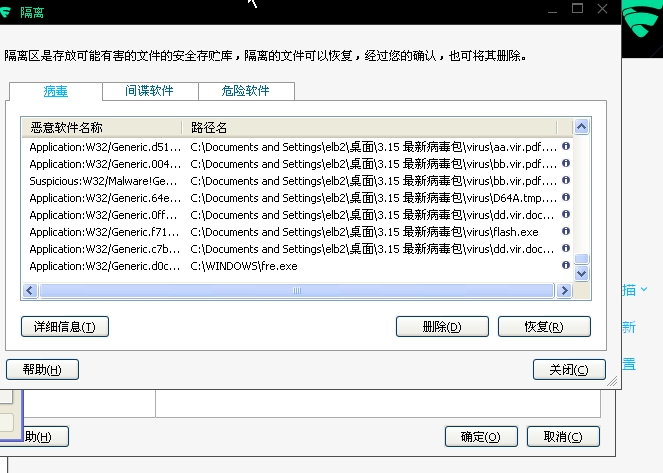This screenshot has width=663, height=473.
Task: Click the 帮助(H) button in quarantine dialog
Action: click(42, 369)
